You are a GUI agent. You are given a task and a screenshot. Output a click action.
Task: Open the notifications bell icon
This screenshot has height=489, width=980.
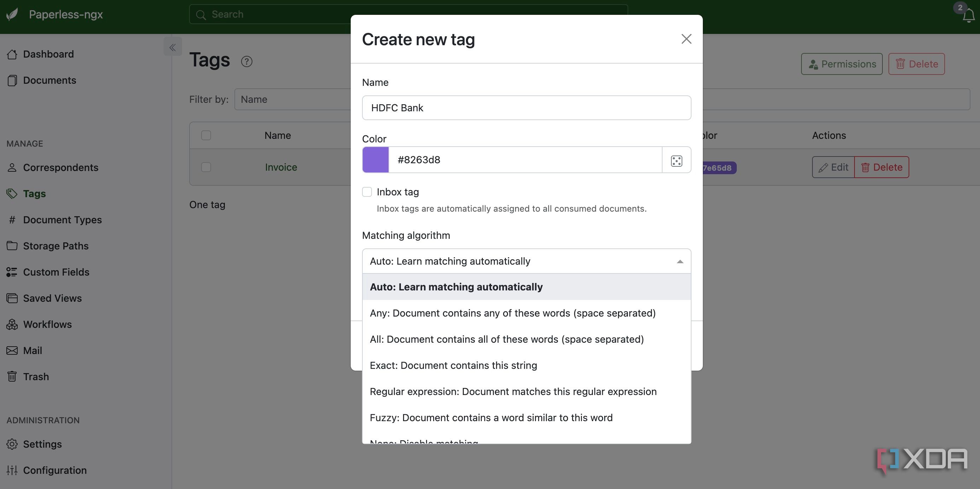point(968,16)
